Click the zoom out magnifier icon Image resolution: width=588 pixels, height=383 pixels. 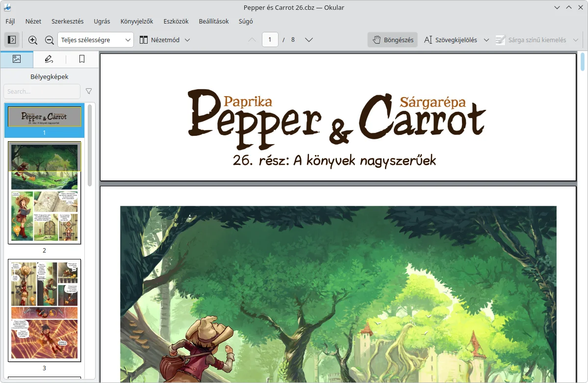tap(49, 40)
